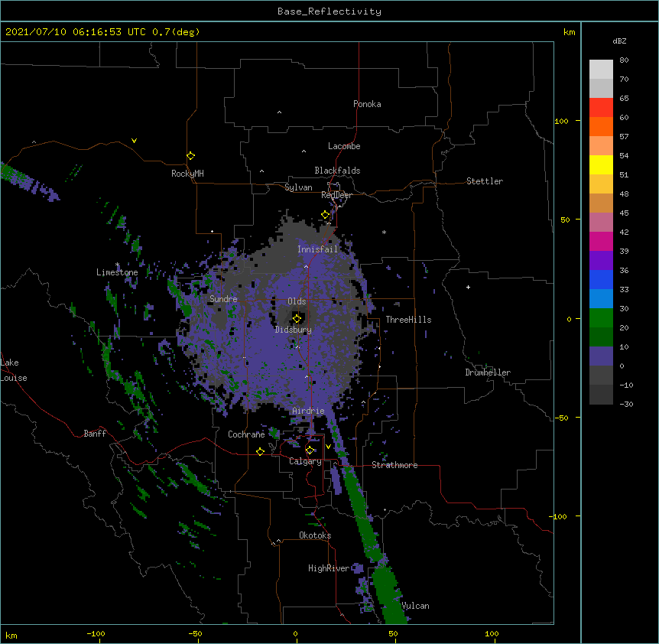
Task: Click the Sundre label
Action: (223, 299)
